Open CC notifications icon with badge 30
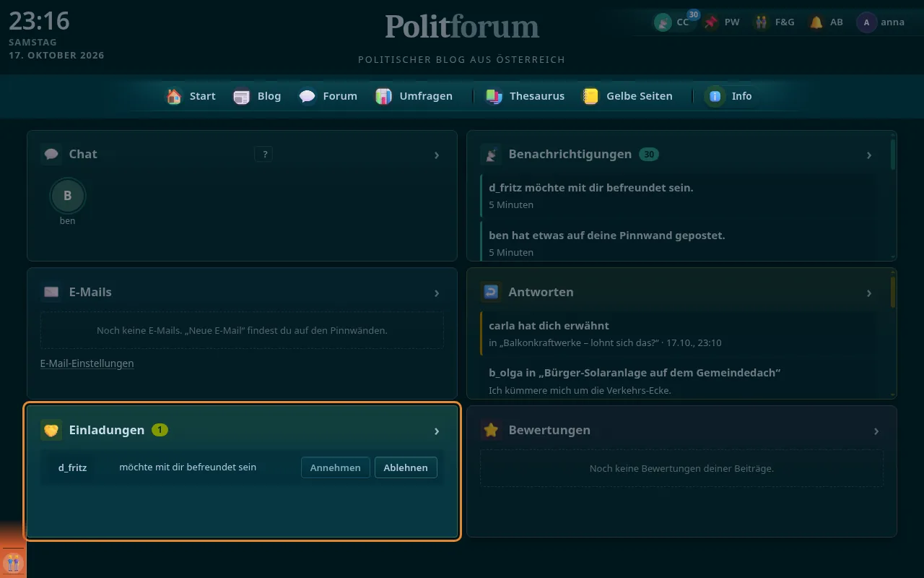Viewport: 924px width, 578px height. point(663,22)
